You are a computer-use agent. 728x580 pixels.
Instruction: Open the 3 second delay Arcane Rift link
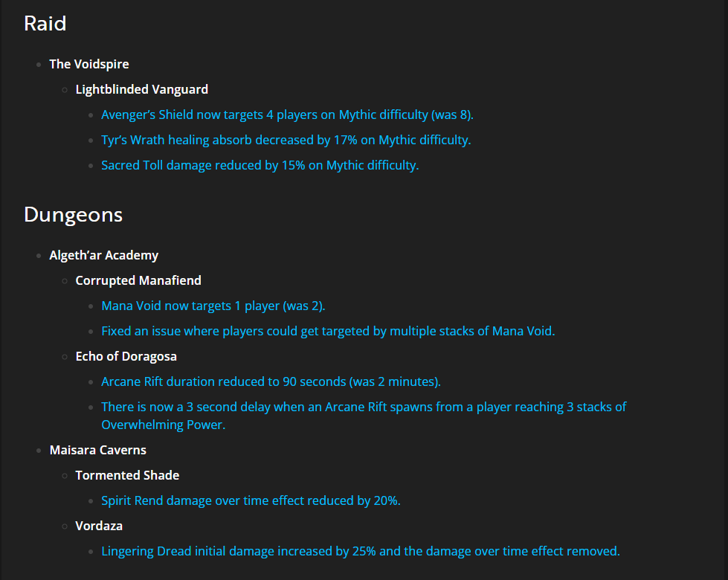pos(364,416)
